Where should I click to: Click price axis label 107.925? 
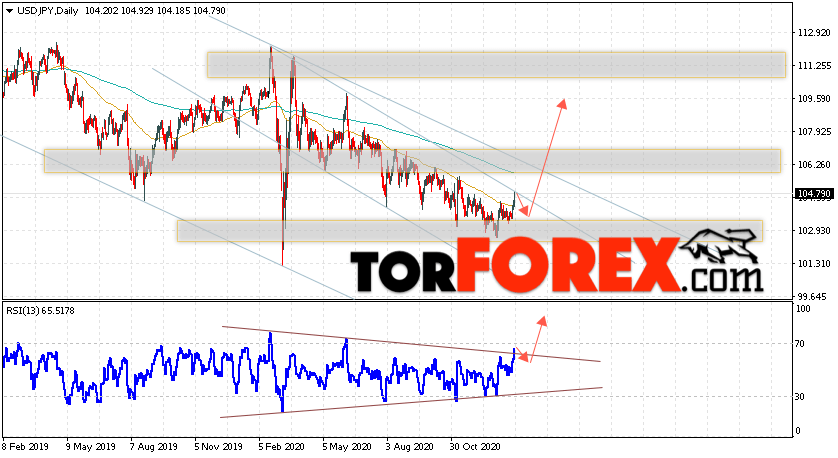(814, 131)
